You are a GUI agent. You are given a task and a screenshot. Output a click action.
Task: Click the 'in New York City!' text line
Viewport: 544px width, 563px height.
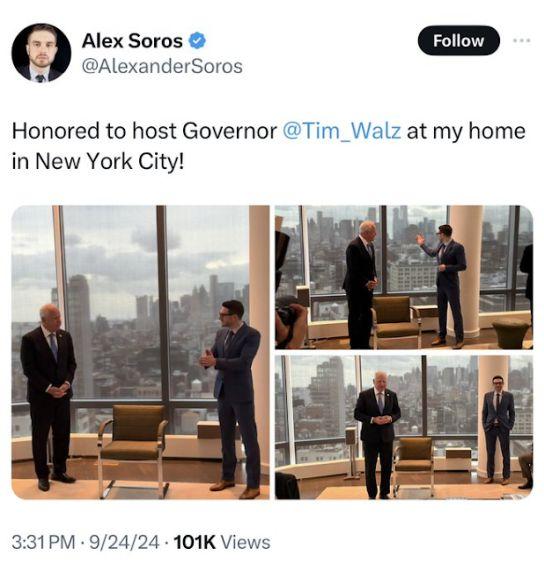pos(98,161)
